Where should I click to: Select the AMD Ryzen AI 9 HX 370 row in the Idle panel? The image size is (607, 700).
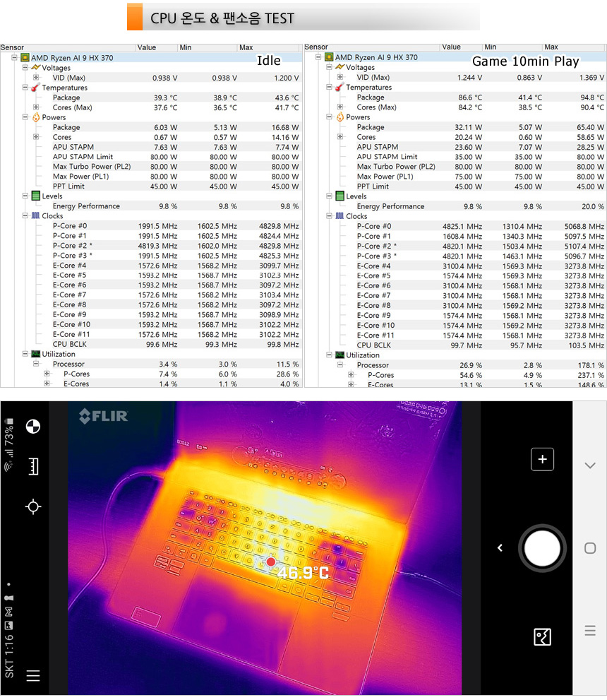71,58
